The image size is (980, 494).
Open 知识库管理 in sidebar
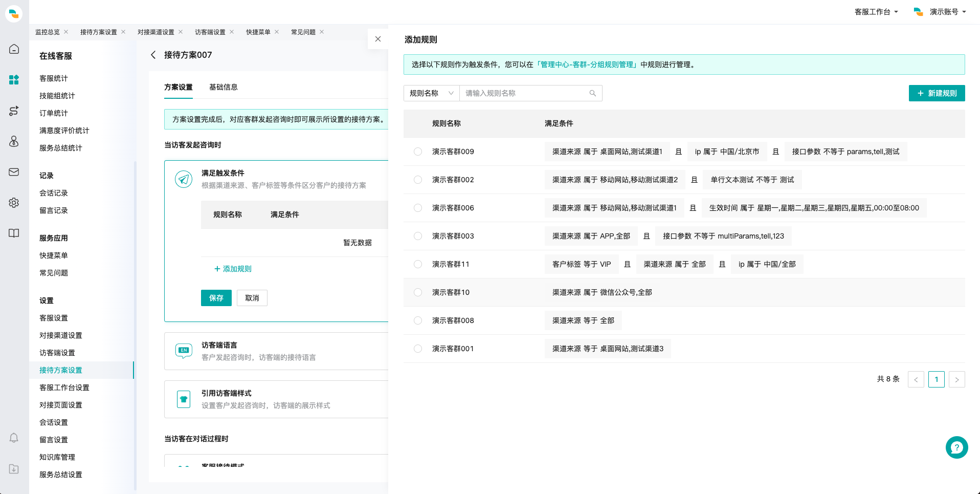point(57,457)
